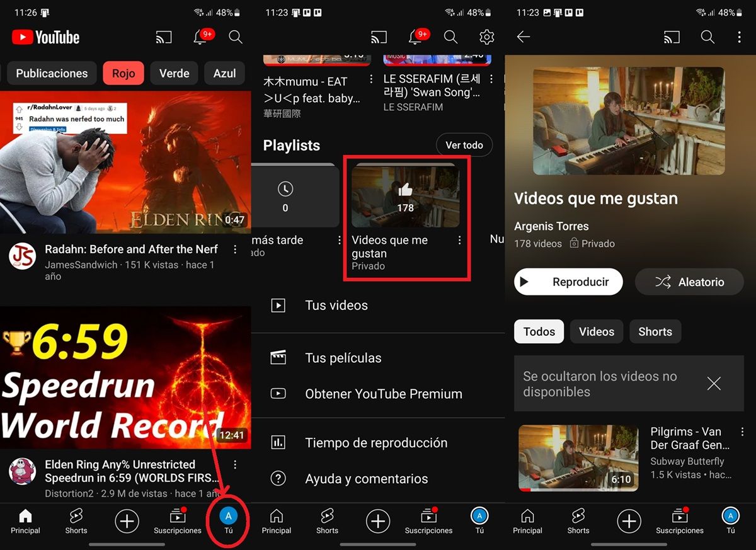Screen dimensions: 756x550
Task: Tap the Aleatorio shuffle button
Action: 689,282
